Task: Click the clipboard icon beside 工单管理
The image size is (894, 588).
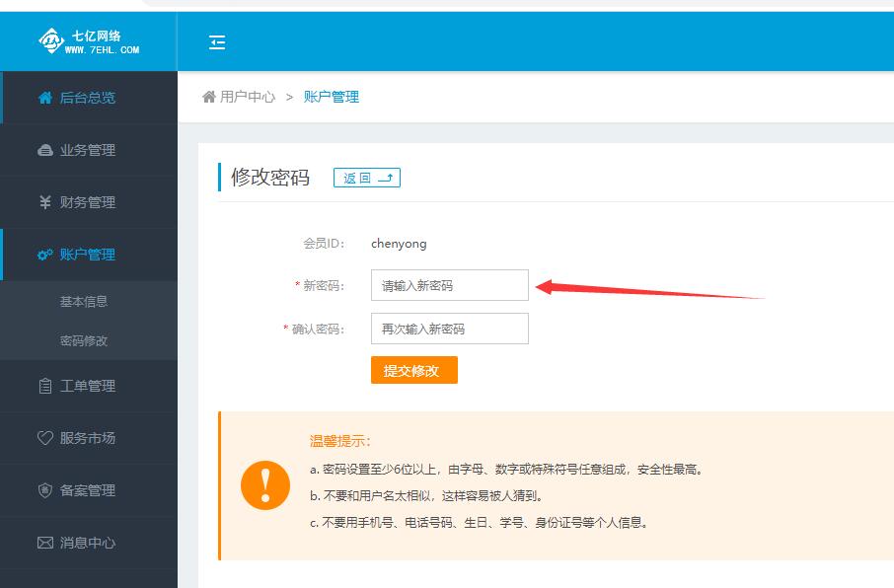Action: click(45, 386)
